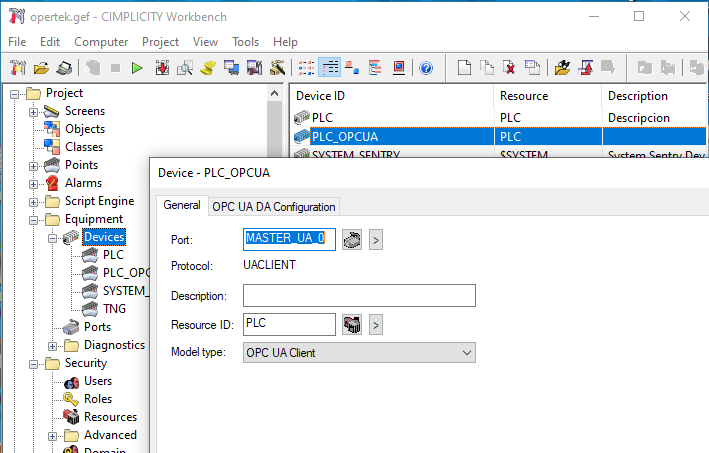Expand the Advanced tree node
Viewport: 709px width, 453px height.
tap(52, 436)
